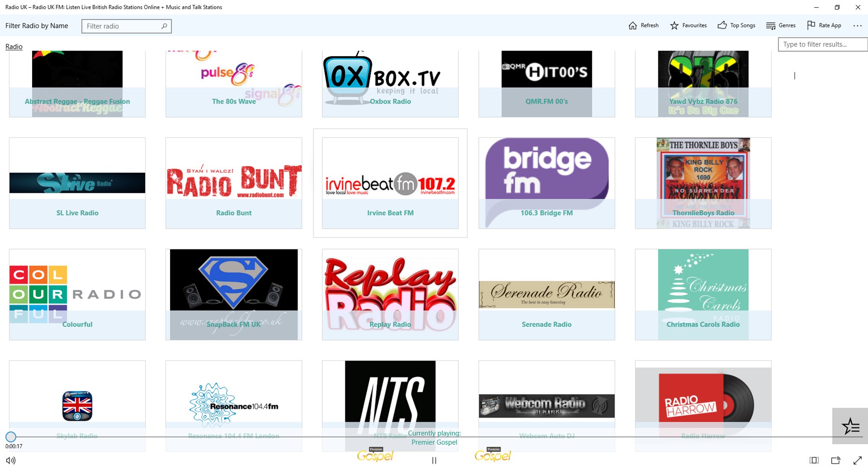Seek using the playback progress slider knob
868x470 pixels.
[x=11, y=437]
